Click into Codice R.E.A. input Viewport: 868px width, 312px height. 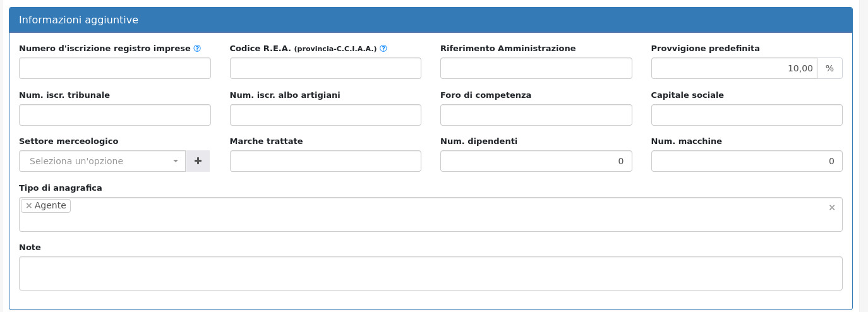point(325,68)
